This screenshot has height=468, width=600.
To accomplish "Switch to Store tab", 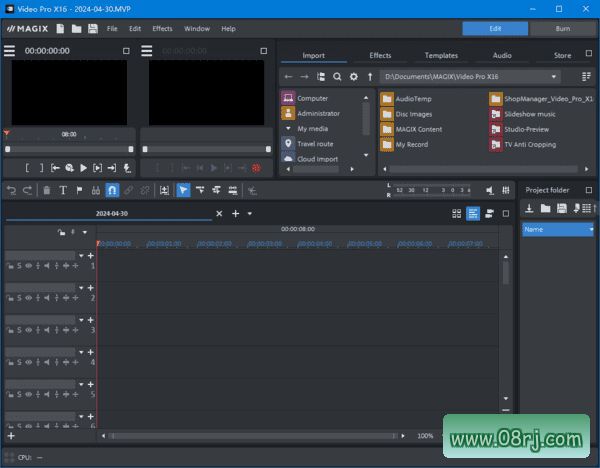I will tap(562, 55).
